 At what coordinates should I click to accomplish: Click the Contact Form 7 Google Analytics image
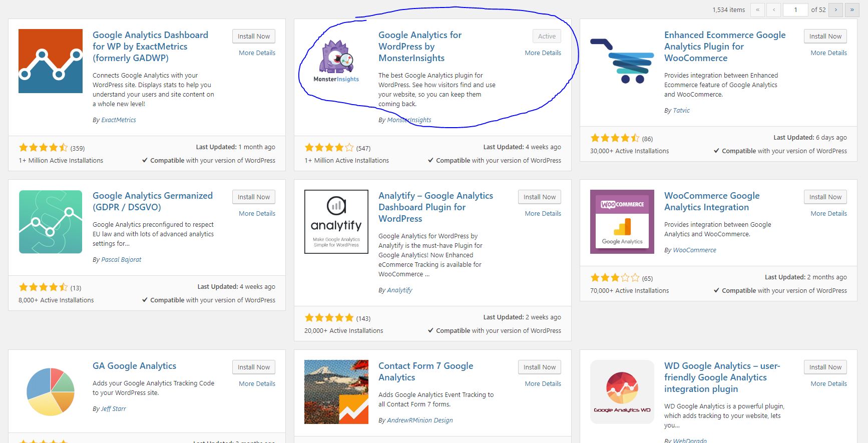pos(336,392)
